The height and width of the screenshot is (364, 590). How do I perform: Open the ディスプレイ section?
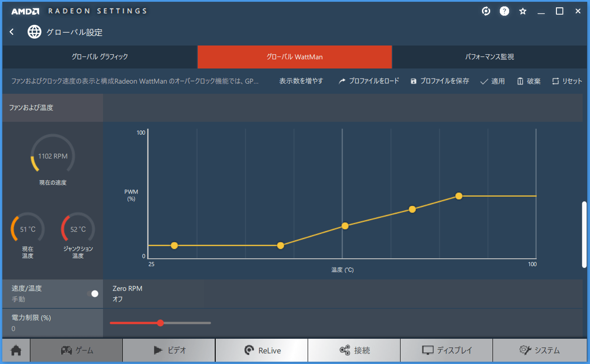click(x=447, y=350)
